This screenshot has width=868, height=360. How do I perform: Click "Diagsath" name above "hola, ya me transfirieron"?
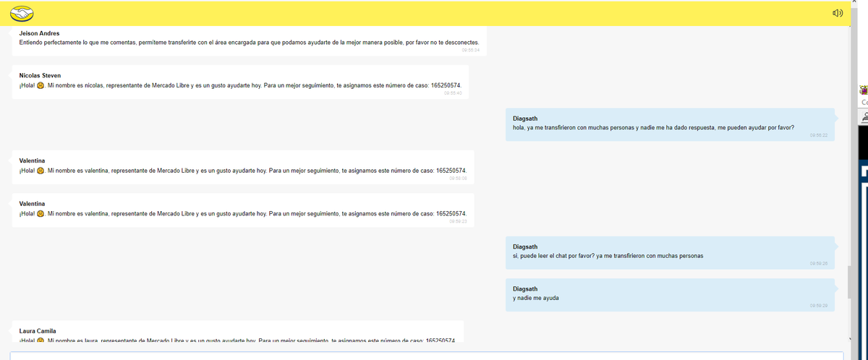pos(525,118)
